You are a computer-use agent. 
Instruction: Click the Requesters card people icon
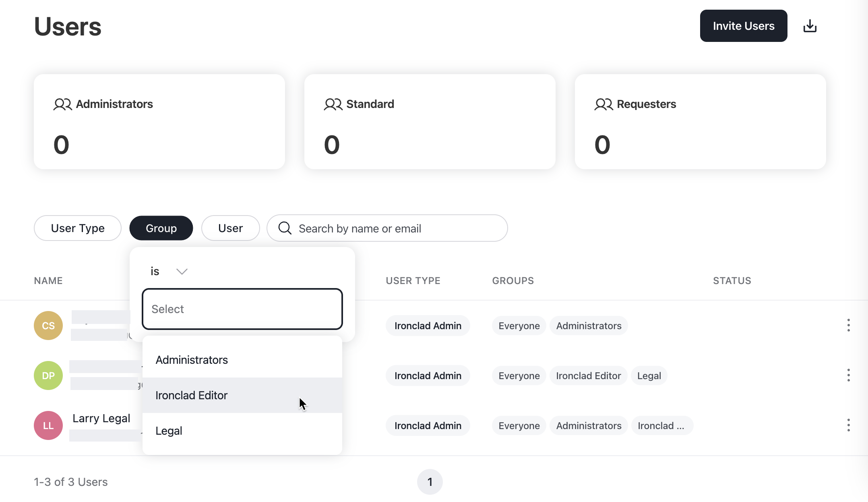(603, 104)
